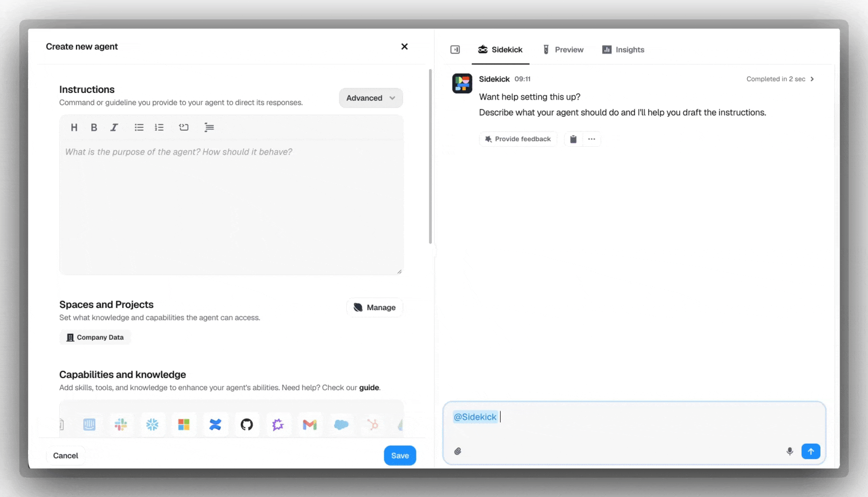The image size is (868, 497).
Task: Click Manage for Spaces and Projects
Action: pos(375,307)
